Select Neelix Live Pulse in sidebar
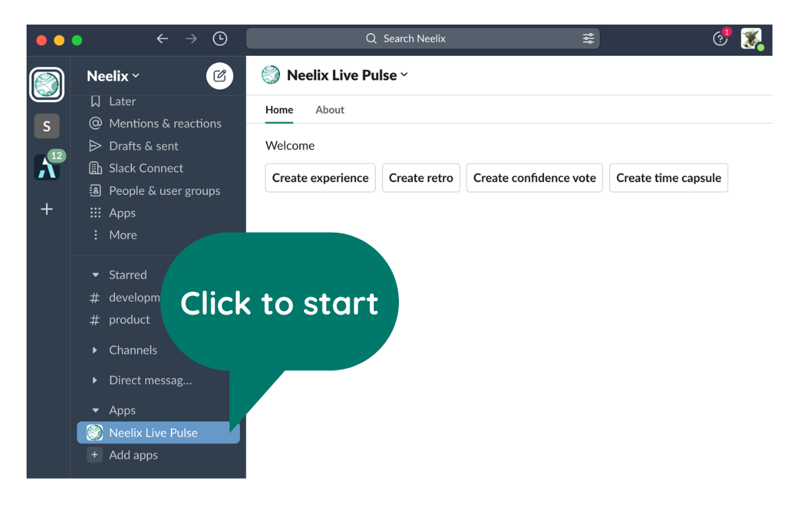Image resolution: width=798 pixels, height=532 pixels. [x=158, y=433]
